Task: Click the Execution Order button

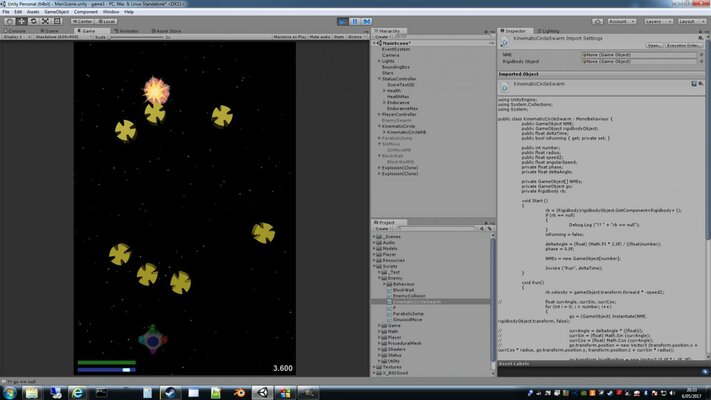Action: tap(686, 45)
